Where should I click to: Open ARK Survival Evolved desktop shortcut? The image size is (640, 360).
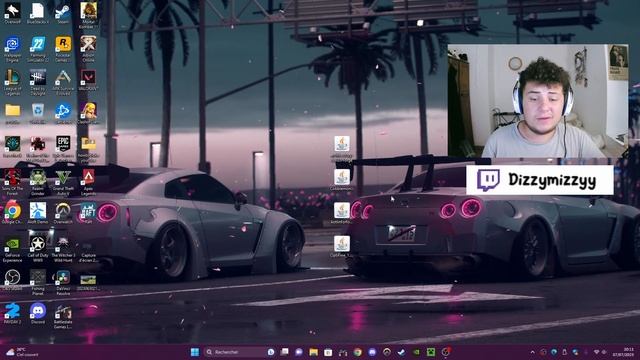pos(63,82)
